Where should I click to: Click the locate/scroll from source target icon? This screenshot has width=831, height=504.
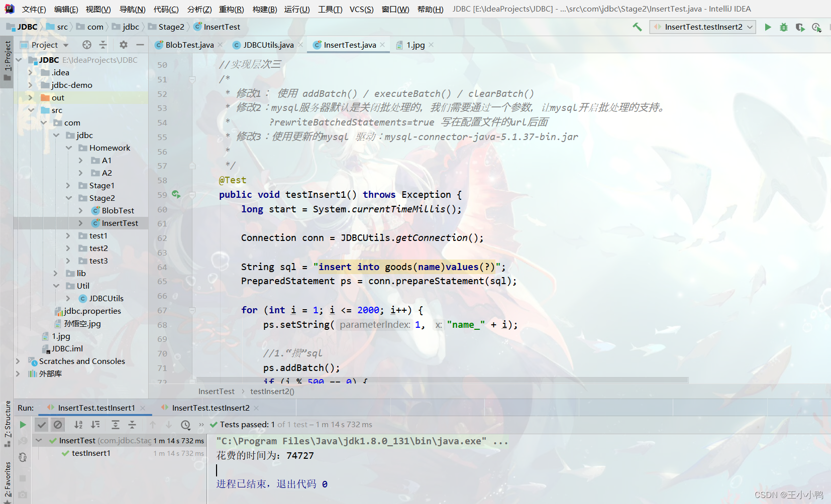pyautogui.click(x=87, y=45)
